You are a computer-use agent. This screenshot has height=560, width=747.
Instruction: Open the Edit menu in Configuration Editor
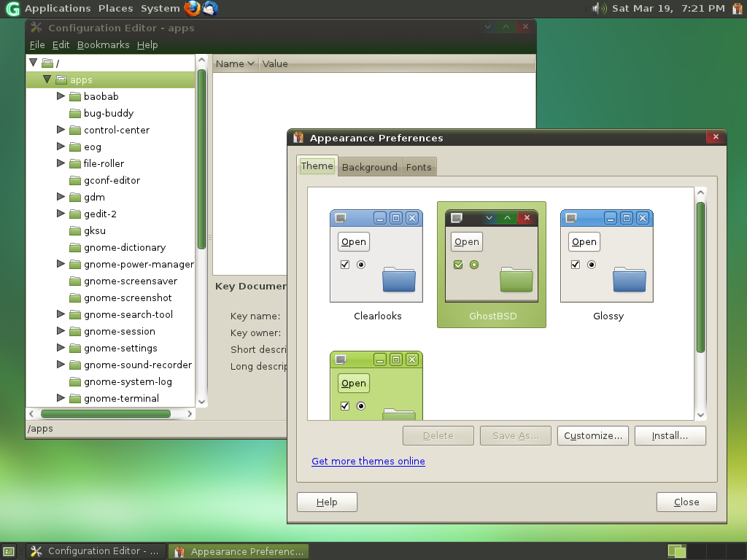pos(61,44)
